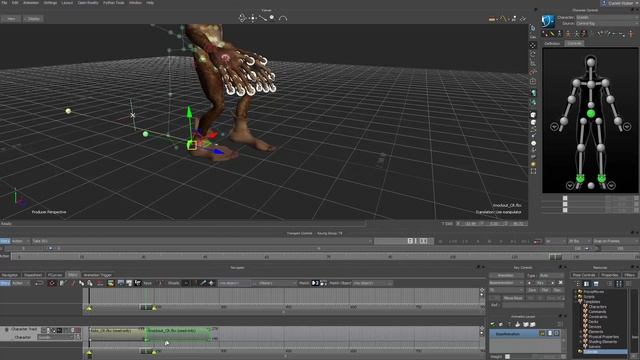The width and height of the screenshot is (640, 360).
Task: Collapse the Templates folder in the Resources tree
Action: pyautogui.click(x=576, y=302)
